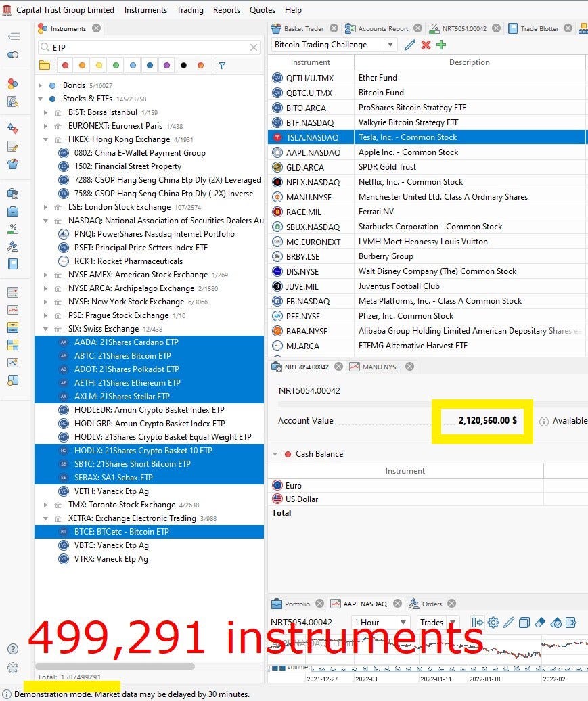Image resolution: width=588 pixels, height=701 pixels.
Task: Select the BABA.NYSE row
Action: pyautogui.click(x=428, y=331)
